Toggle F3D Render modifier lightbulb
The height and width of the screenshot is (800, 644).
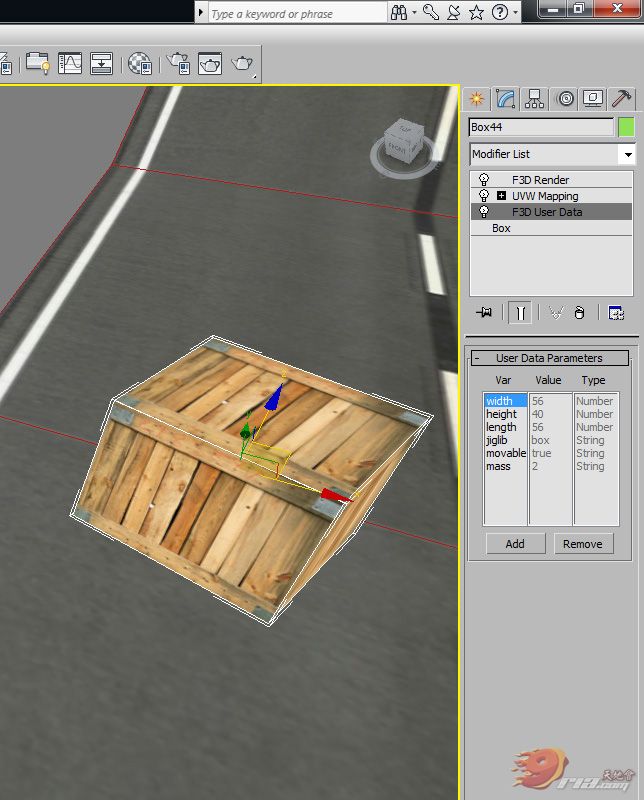pos(484,180)
